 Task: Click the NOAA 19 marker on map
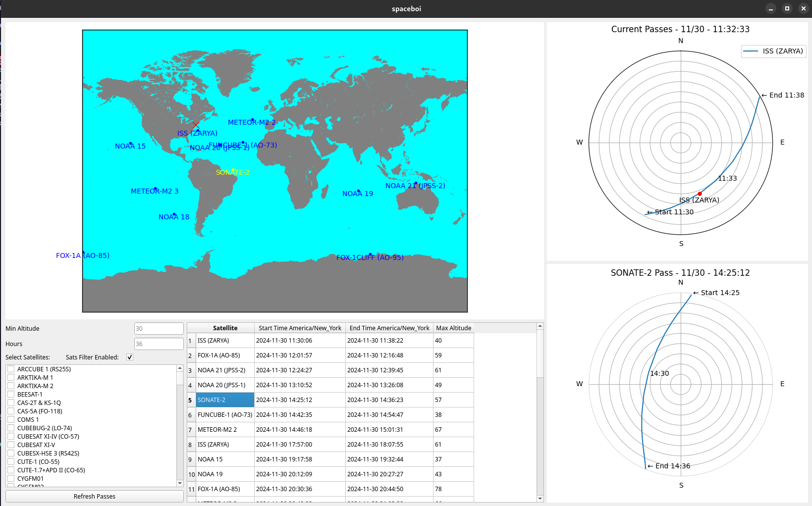[358, 191]
